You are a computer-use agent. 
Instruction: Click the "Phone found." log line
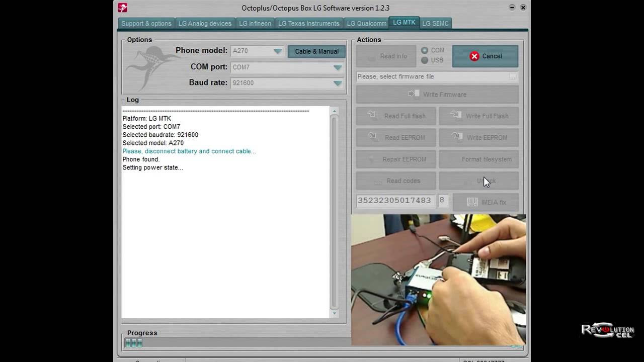pos(141,159)
